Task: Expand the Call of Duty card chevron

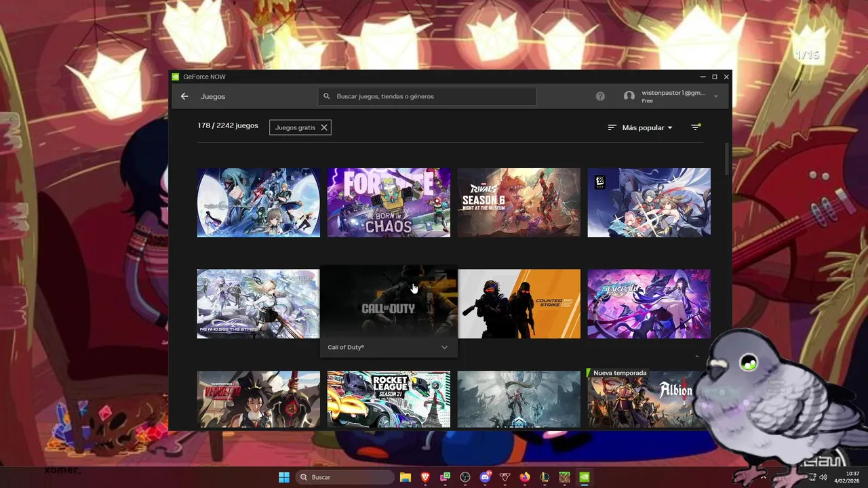Action: click(x=444, y=347)
